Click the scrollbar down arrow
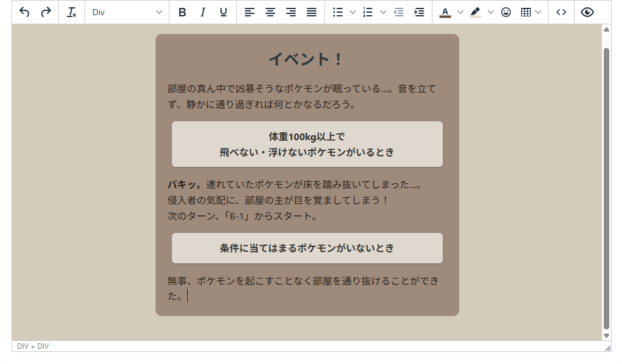This screenshot has height=364, width=622. tap(606, 335)
